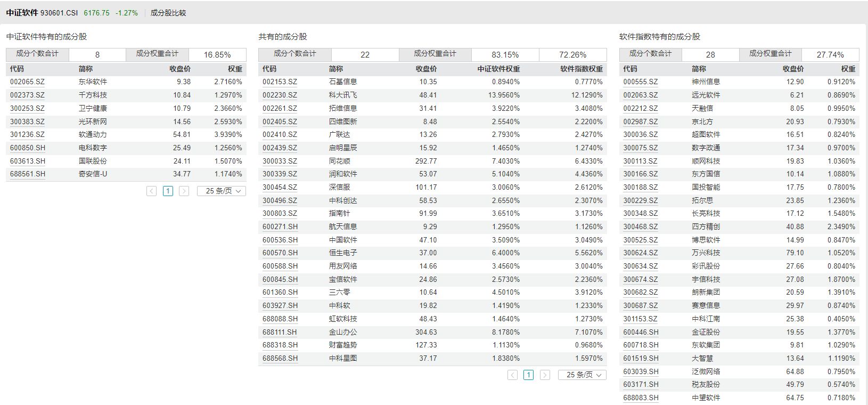Click 软通动力 name cell
The width and height of the screenshot is (868, 405).
93,135
